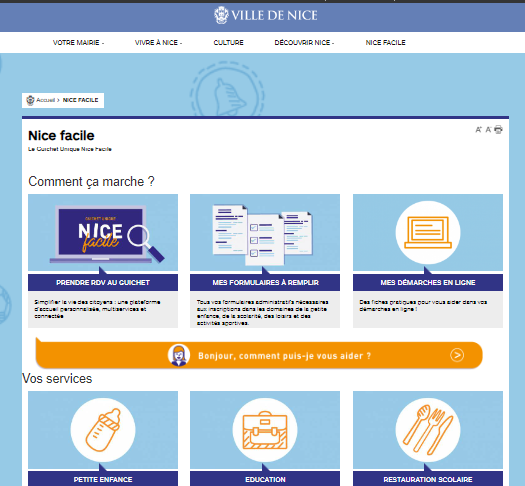Open the Culture menu item
Viewport: 525px width, 486px height.
tap(228, 43)
